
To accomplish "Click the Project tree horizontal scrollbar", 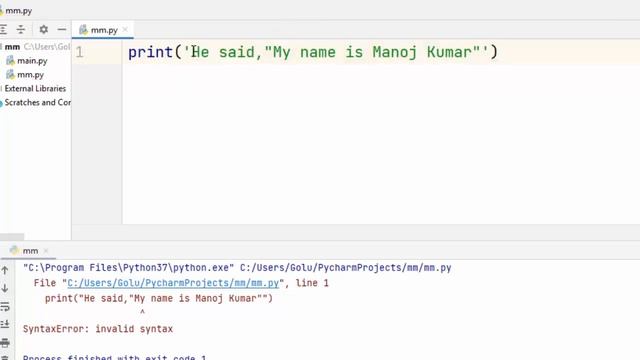I will coord(12,237).
